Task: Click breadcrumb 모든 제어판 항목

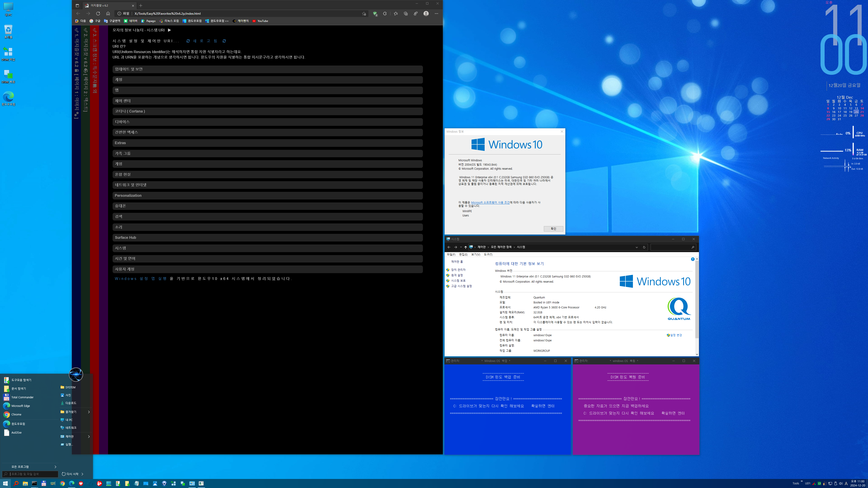Action: pyautogui.click(x=501, y=247)
